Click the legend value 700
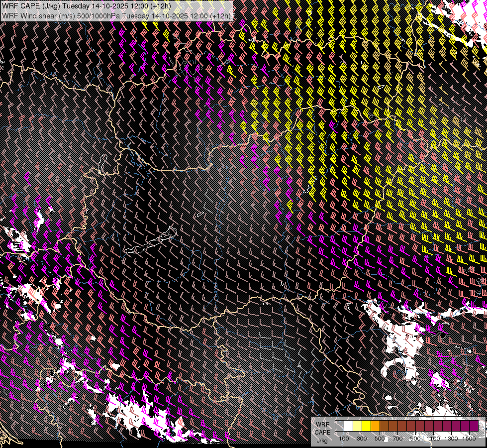This screenshot has width=487, height=448. click(x=397, y=439)
